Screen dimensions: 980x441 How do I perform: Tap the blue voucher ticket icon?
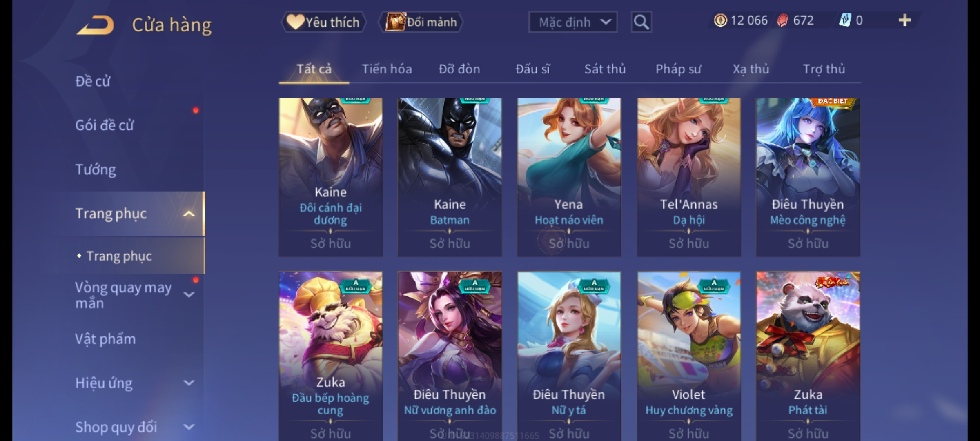844,20
